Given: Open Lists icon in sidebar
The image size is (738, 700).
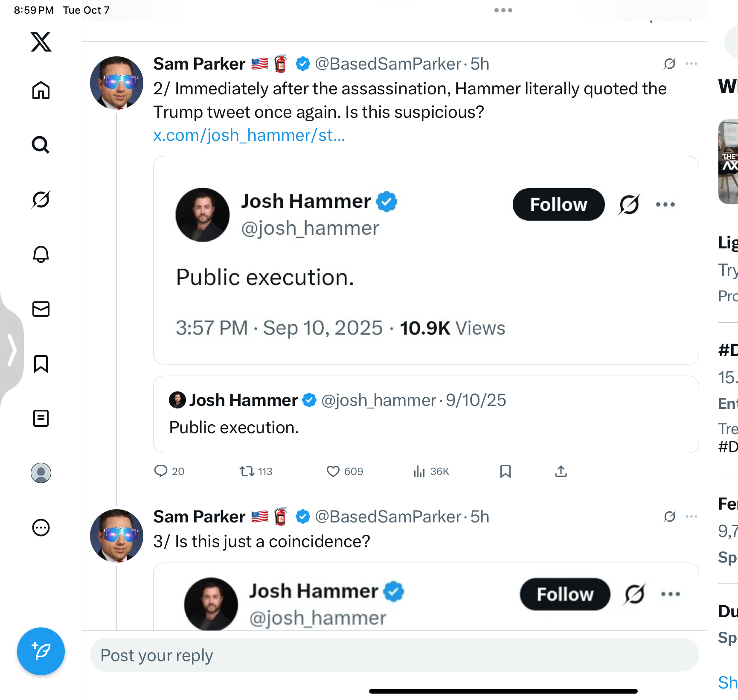Looking at the screenshot, I should tap(41, 418).
